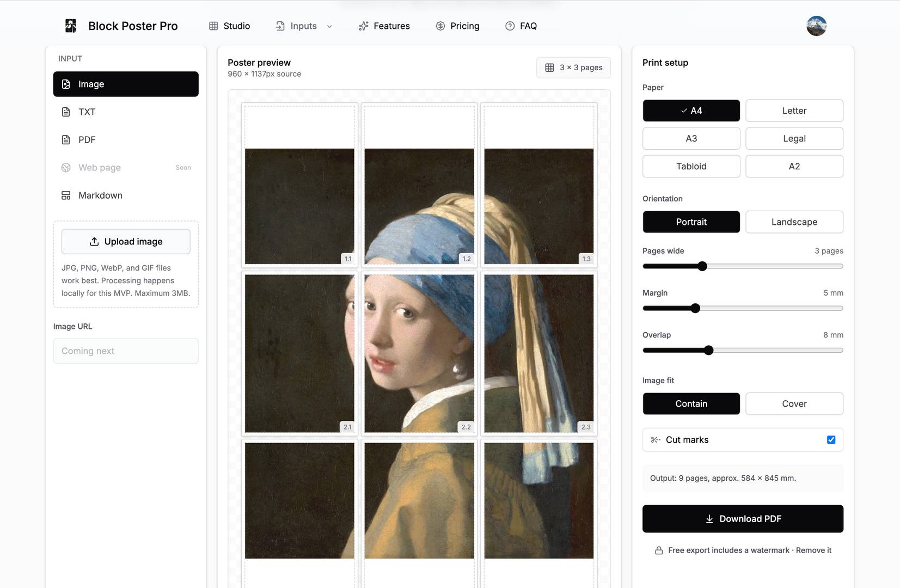Viewport: 900px width, 588px height.
Task: Click the FAQ question mark icon
Action: [x=510, y=26]
